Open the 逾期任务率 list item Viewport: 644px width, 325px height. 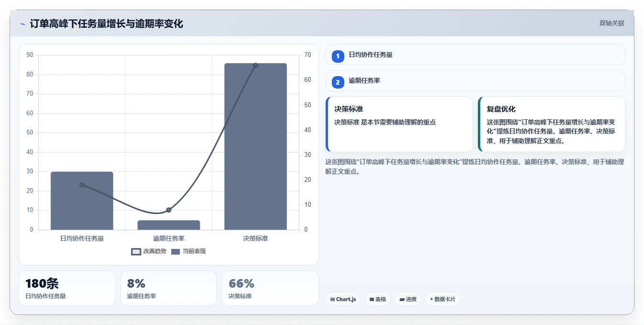point(475,80)
